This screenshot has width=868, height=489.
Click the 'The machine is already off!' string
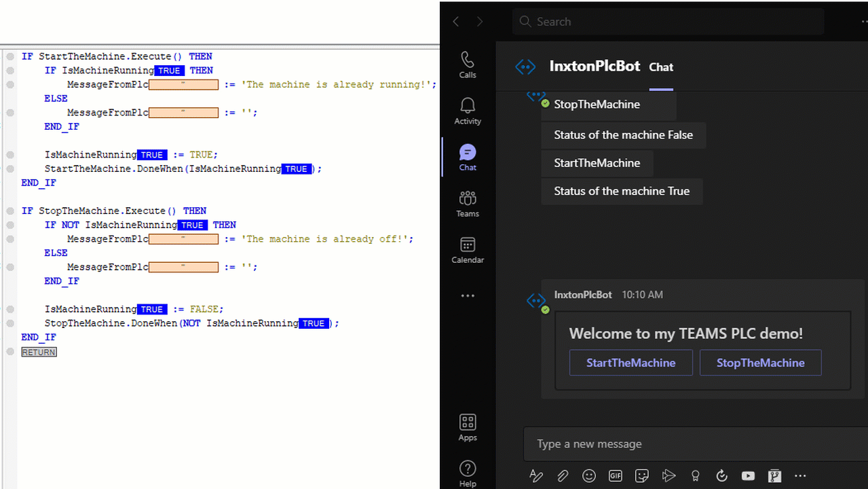tap(324, 239)
